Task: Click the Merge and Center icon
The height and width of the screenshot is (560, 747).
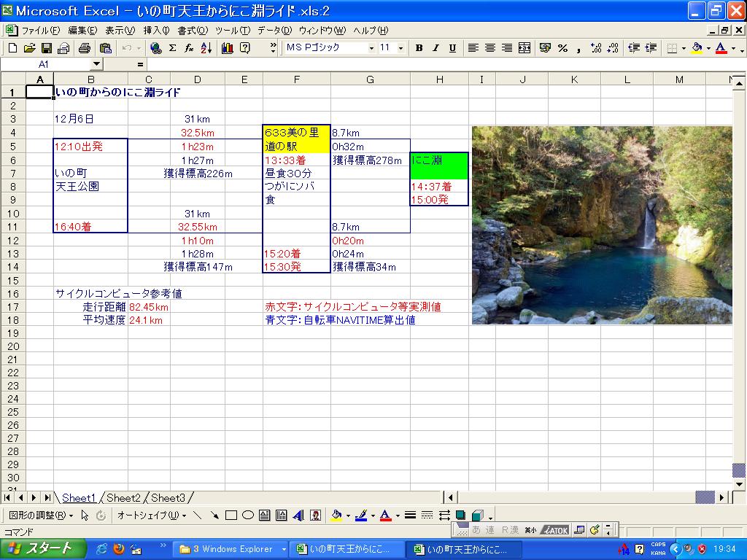Action: [x=525, y=48]
